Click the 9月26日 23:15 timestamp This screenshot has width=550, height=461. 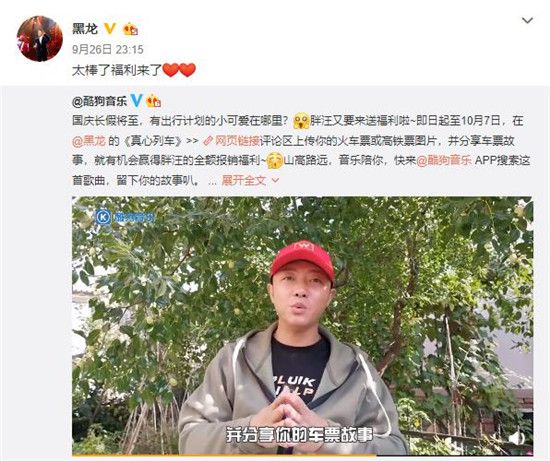tap(108, 49)
